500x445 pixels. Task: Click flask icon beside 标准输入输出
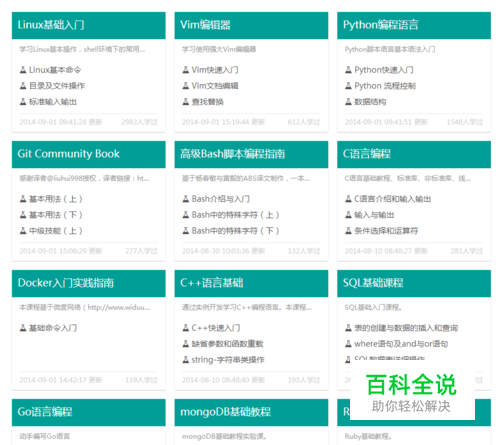(23, 102)
